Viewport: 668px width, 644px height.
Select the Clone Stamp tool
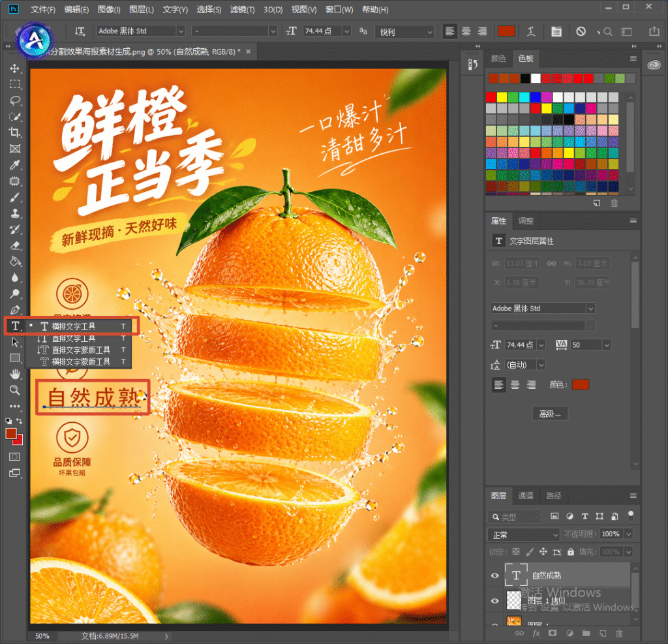pyautogui.click(x=15, y=213)
